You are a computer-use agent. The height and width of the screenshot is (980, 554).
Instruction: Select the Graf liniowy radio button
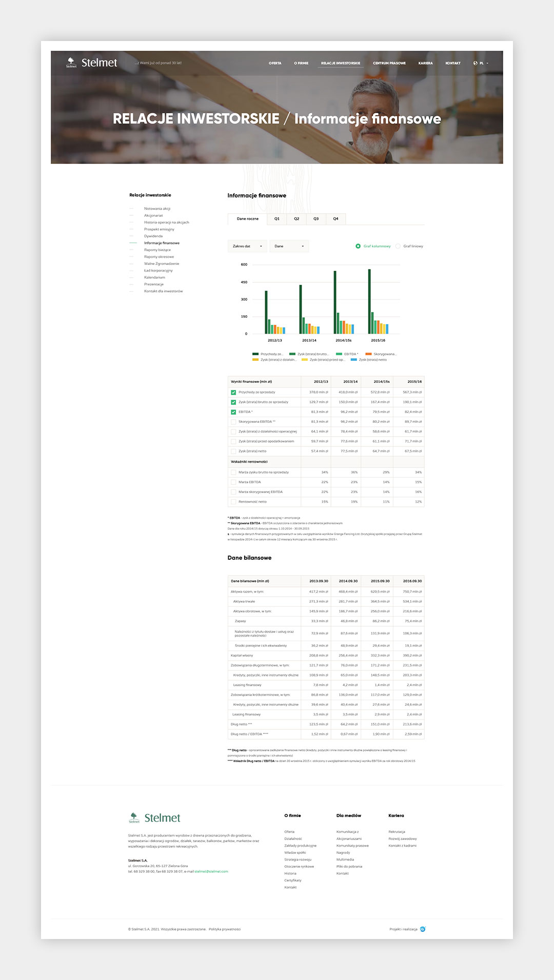398,246
